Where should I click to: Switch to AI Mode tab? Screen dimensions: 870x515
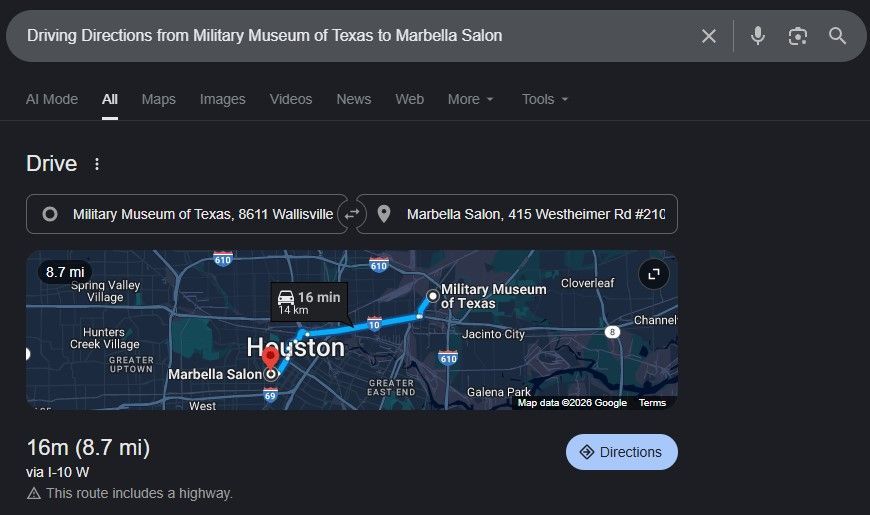pyautogui.click(x=52, y=99)
